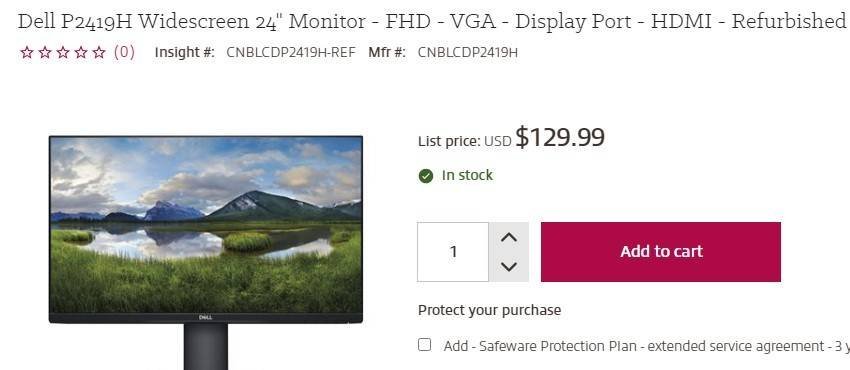Click the Protect your purchase heading
This screenshot has height=370, width=850.
(490, 310)
